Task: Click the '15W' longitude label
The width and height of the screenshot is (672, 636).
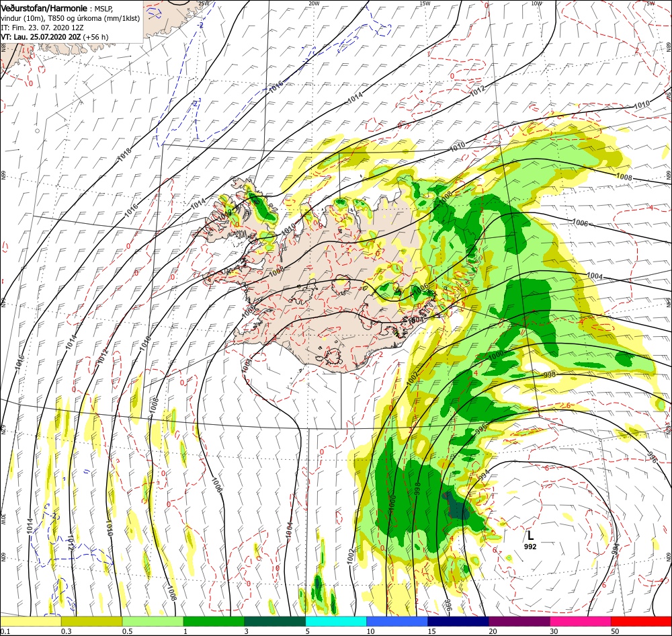Action: (x=425, y=3)
